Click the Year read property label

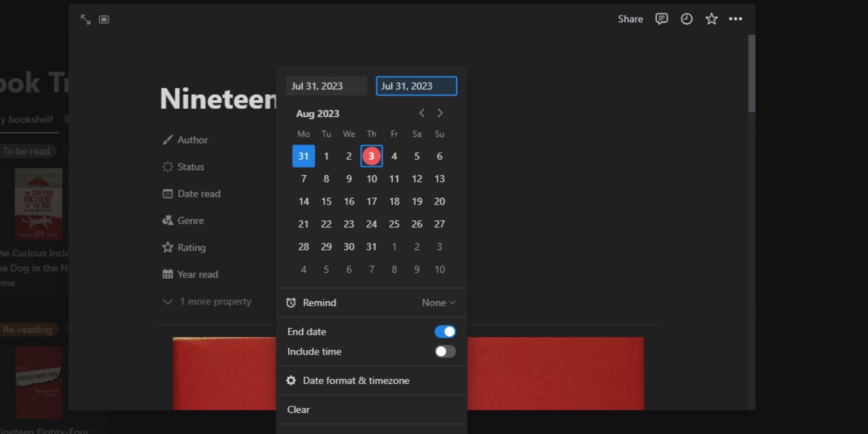(198, 274)
